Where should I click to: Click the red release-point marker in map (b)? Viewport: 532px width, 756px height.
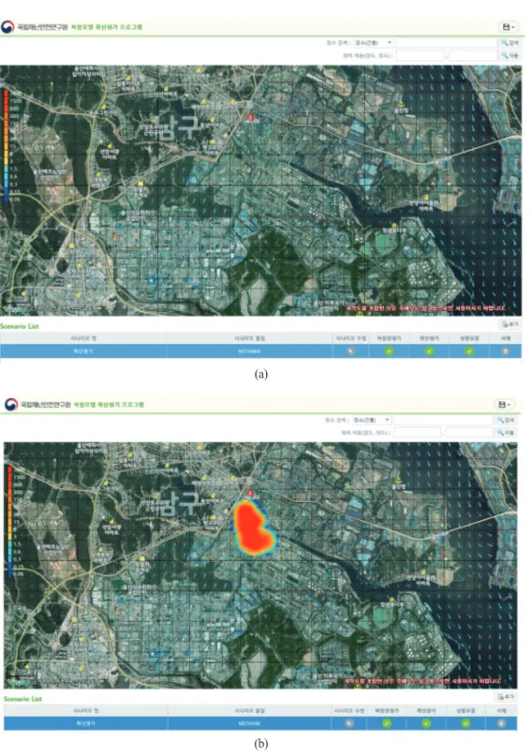(x=250, y=494)
